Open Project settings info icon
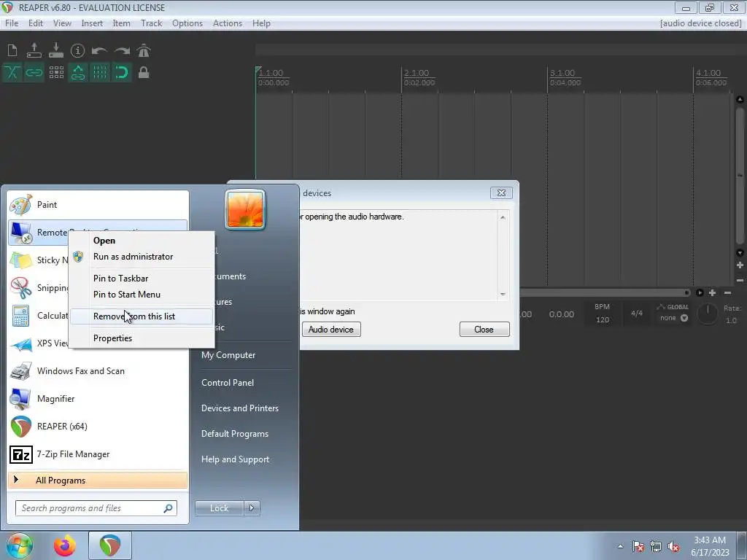This screenshot has width=747, height=560. (x=77, y=50)
